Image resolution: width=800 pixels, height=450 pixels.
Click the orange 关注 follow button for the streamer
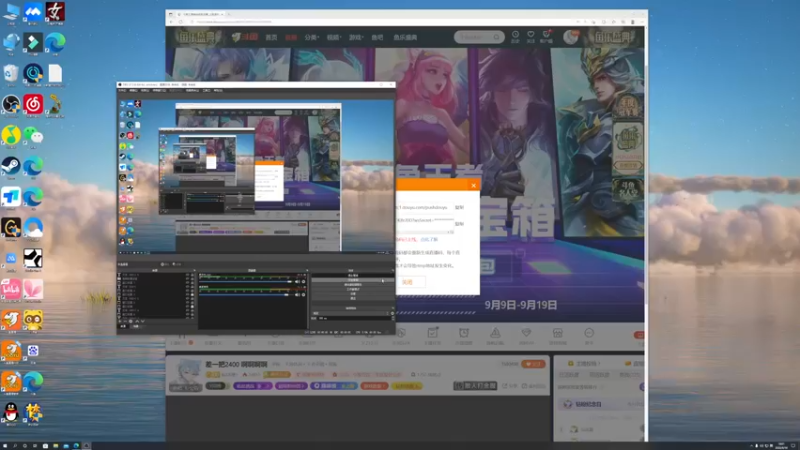click(533, 364)
